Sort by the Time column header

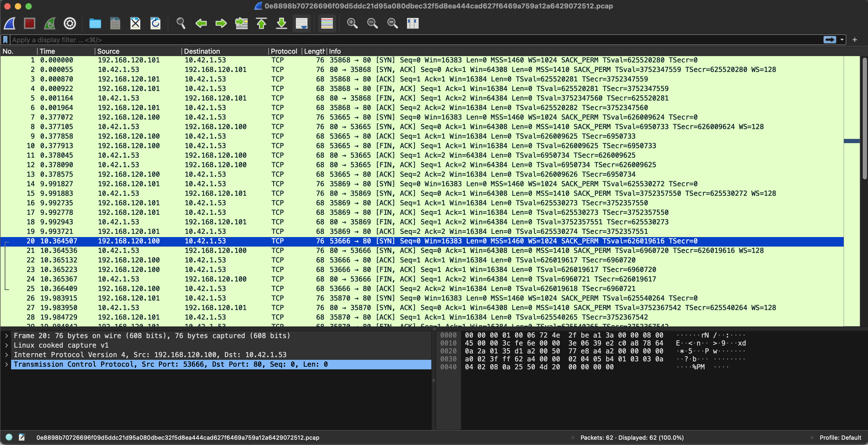[66, 51]
